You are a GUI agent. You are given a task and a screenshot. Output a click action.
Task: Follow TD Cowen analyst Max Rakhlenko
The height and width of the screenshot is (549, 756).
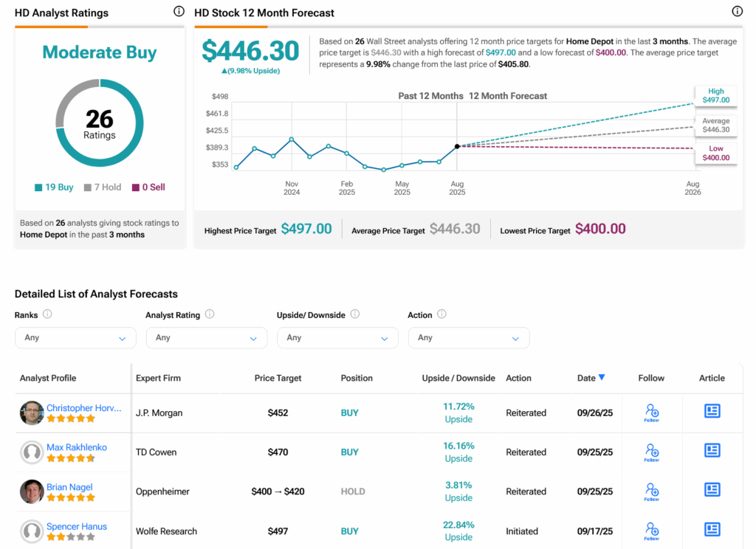tap(651, 452)
